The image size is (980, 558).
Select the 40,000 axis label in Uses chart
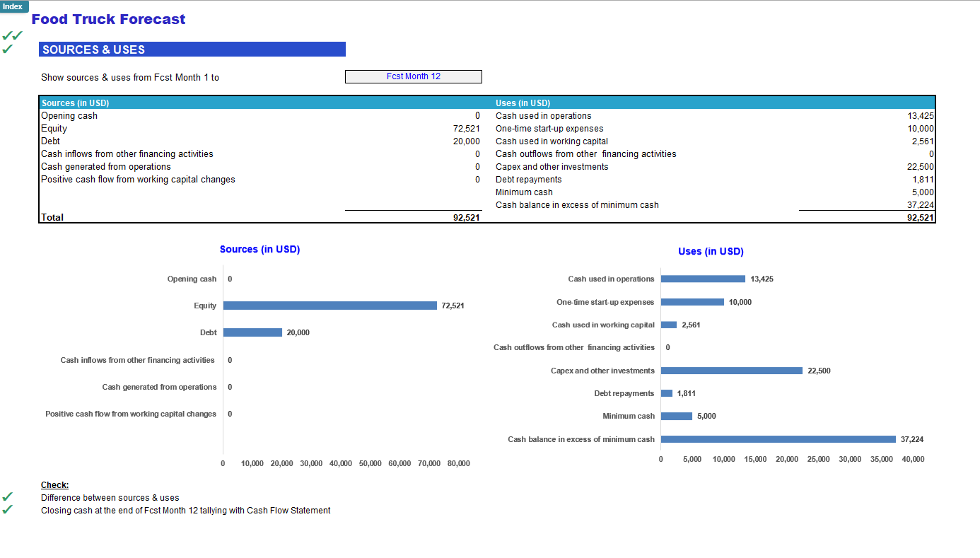click(x=913, y=459)
